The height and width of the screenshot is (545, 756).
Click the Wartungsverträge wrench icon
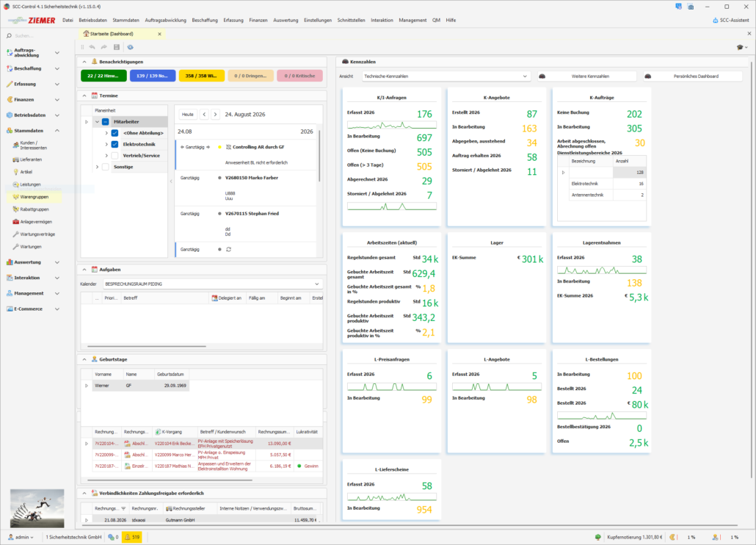16,234
